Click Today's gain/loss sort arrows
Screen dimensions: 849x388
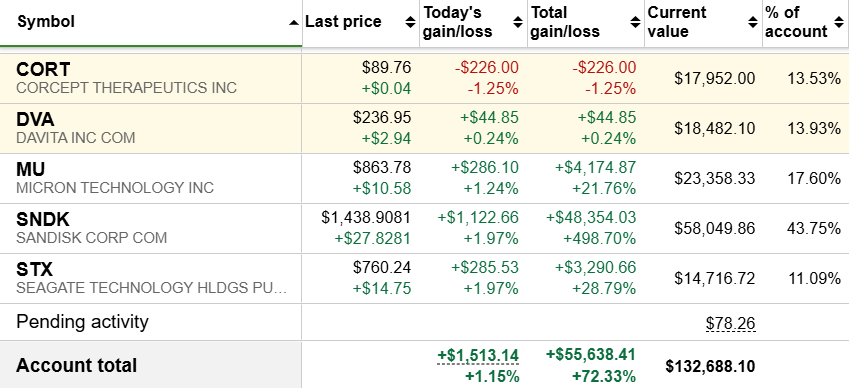pyautogui.click(x=518, y=22)
